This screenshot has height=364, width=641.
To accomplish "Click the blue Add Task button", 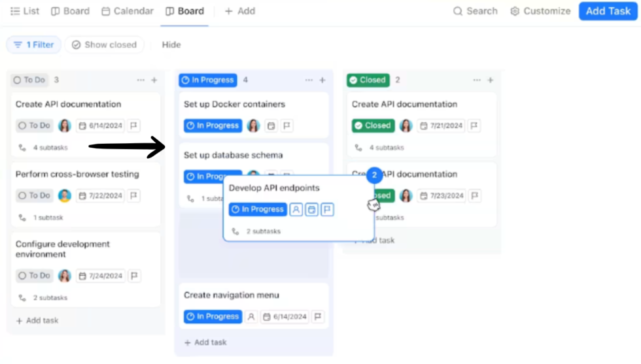I will [608, 11].
